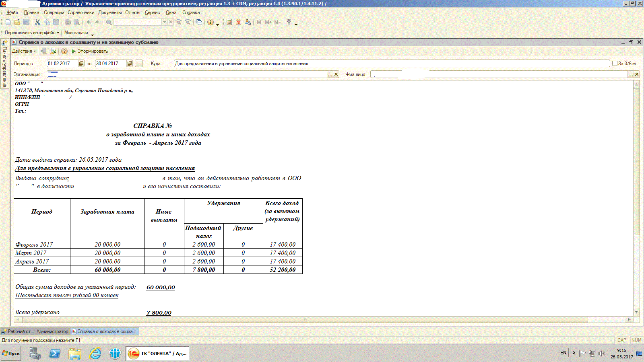This screenshot has width=644, height=362.
Task: Click the Мои задачи button
Action: click(x=76, y=33)
